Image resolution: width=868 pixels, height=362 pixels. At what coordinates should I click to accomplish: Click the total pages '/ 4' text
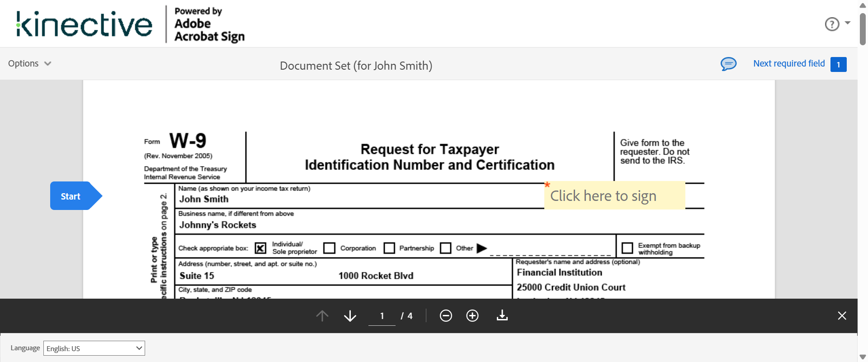(406, 316)
